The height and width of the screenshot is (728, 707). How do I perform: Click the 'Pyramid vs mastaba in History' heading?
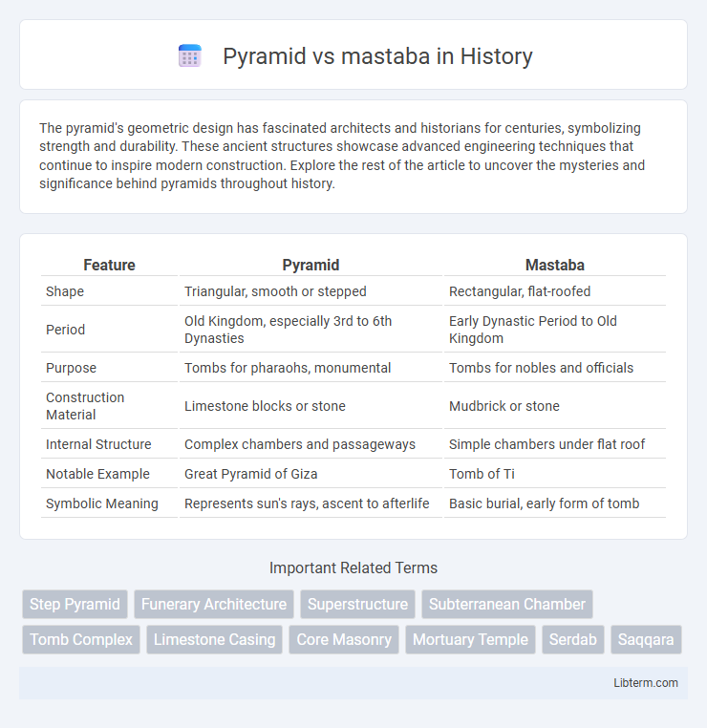pos(377,56)
